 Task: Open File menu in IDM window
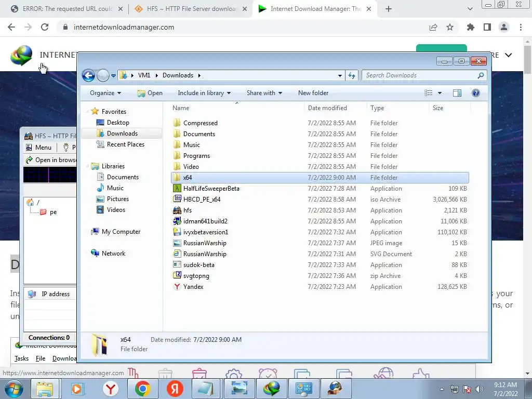[x=41, y=358]
